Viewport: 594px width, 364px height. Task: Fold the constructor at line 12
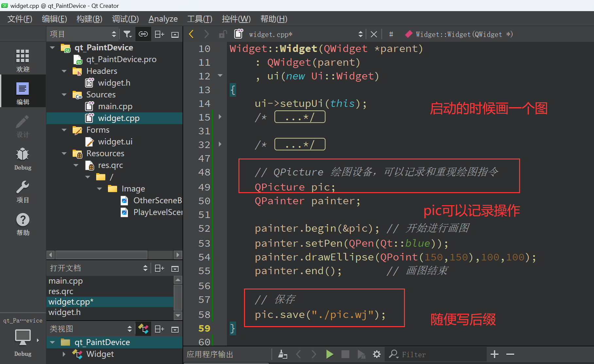pyautogui.click(x=220, y=75)
